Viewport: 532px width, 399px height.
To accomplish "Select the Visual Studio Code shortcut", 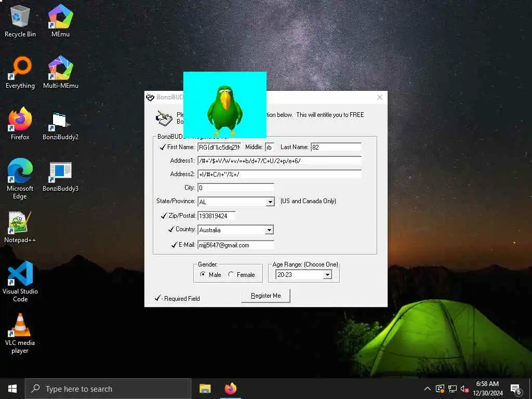I will (20, 282).
